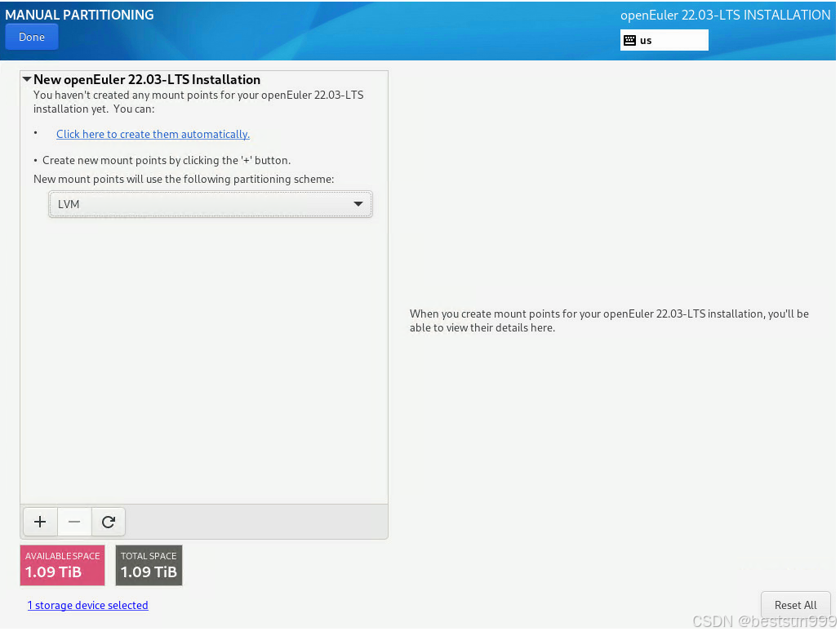Click the MANUAL PARTITIONING title
The width and height of the screenshot is (840, 636).
click(x=79, y=15)
